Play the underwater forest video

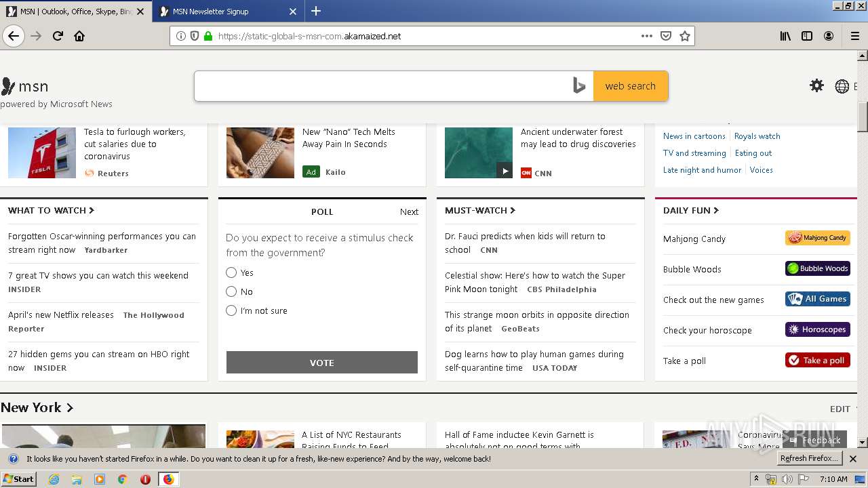click(505, 171)
